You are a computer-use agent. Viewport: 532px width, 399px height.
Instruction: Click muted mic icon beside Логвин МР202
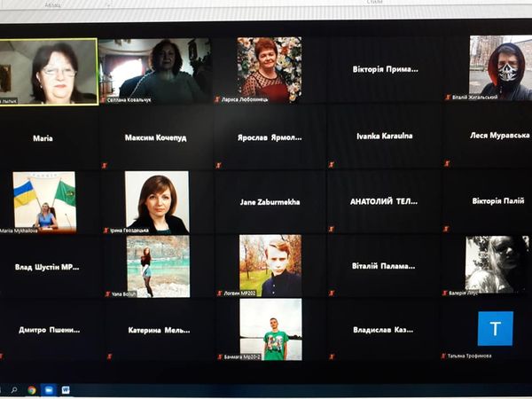point(217,293)
